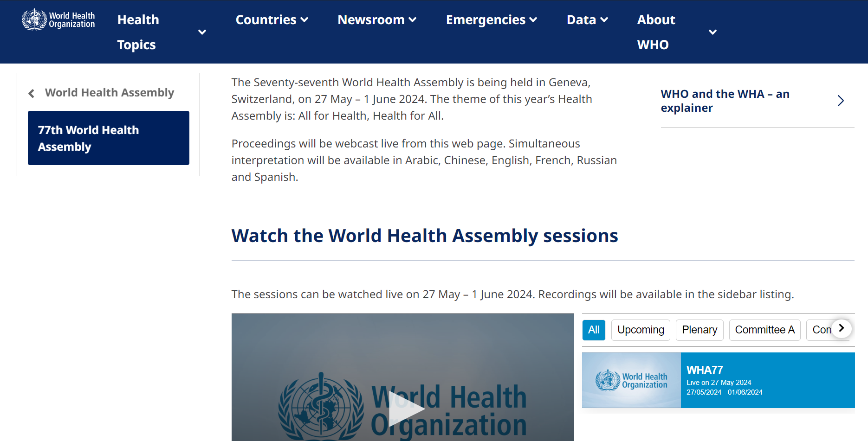
Task: Expand the Emergencies chevron arrow
Action: pos(533,19)
